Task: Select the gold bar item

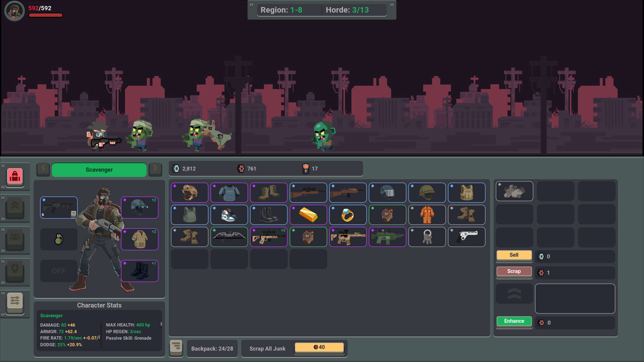Action: click(308, 215)
